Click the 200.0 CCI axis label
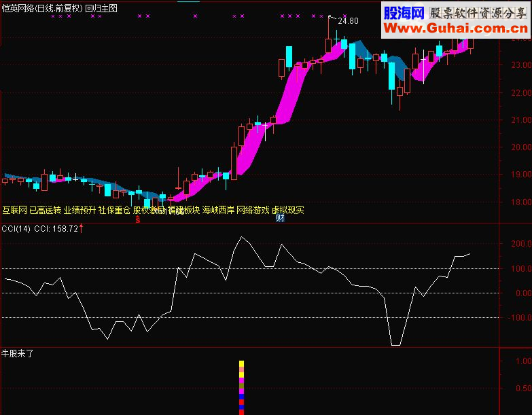 (521, 243)
